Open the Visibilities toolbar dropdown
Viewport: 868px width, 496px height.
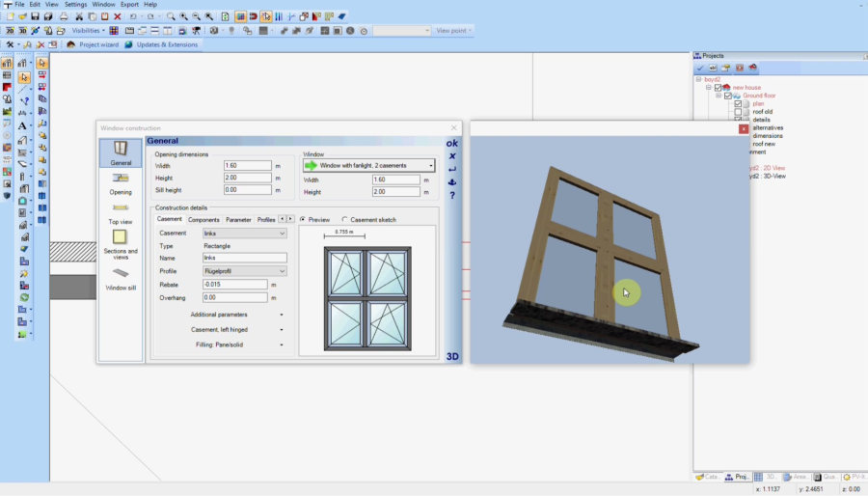(90, 31)
